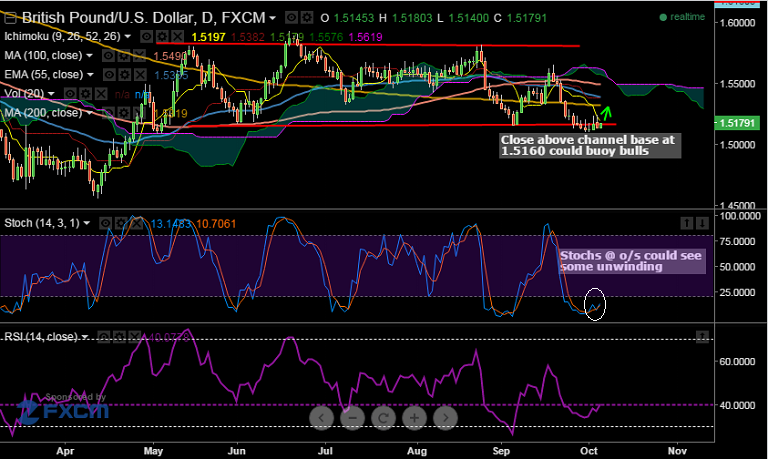Click the realtime status indicator
Screen dimensions: 768x459
click(x=682, y=17)
